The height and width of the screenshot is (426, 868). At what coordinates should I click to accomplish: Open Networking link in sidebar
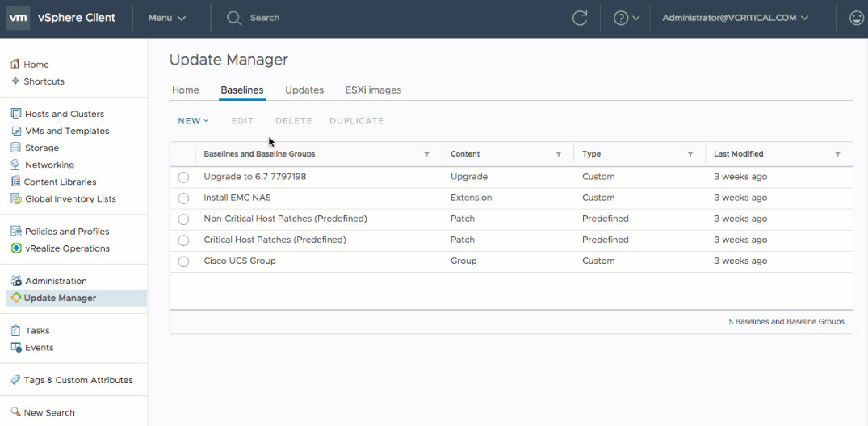pyautogui.click(x=49, y=165)
